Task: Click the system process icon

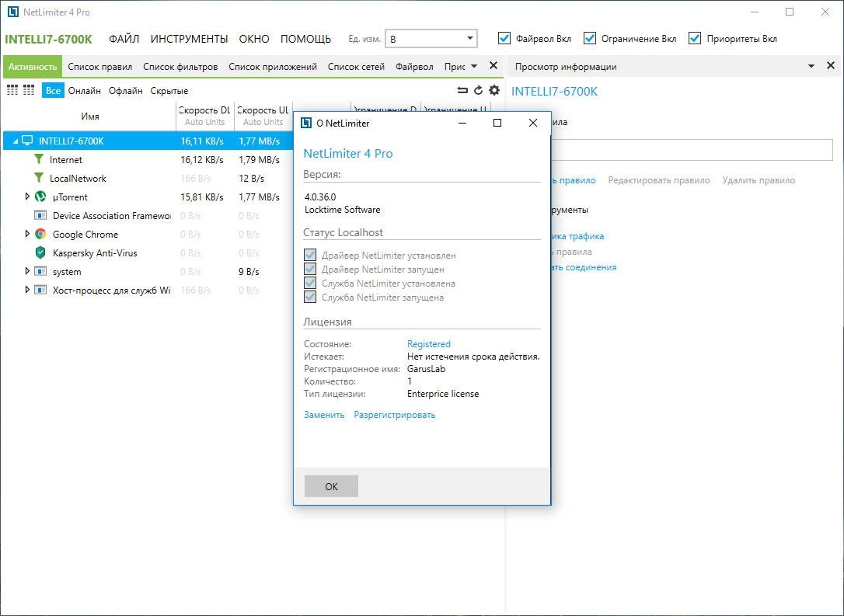Action: pos(40,271)
